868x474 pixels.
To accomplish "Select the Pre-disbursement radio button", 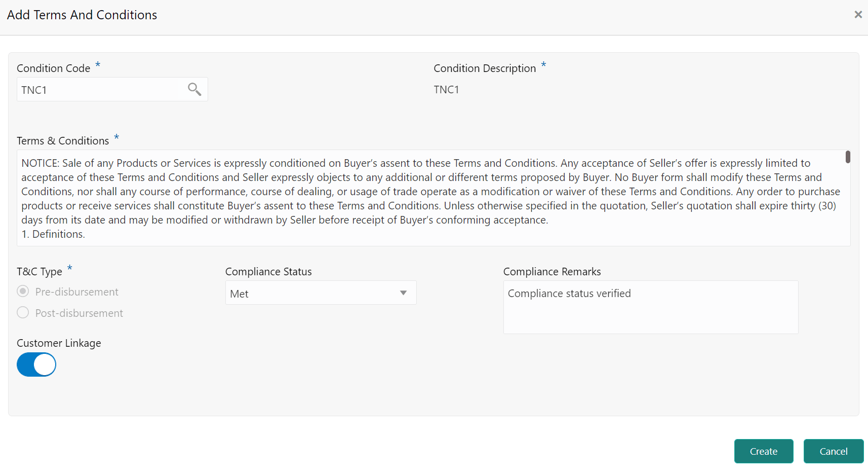I will tap(23, 291).
